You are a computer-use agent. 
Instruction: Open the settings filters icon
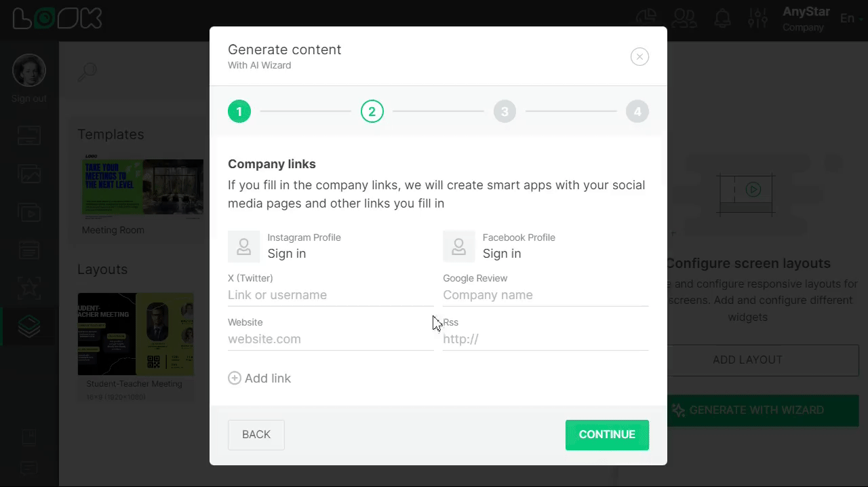point(757,18)
